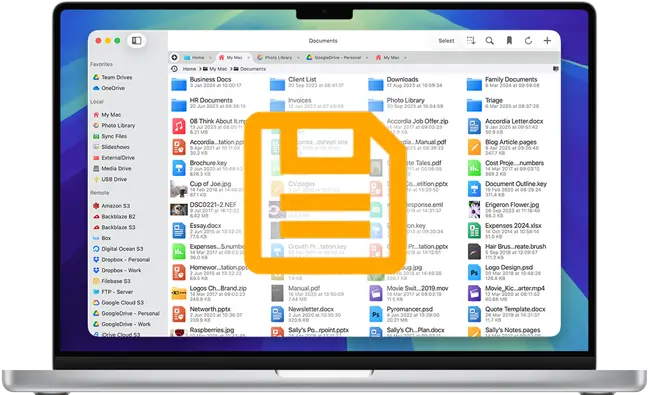Select the Newsletter.docx file name

click(x=311, y=309)
